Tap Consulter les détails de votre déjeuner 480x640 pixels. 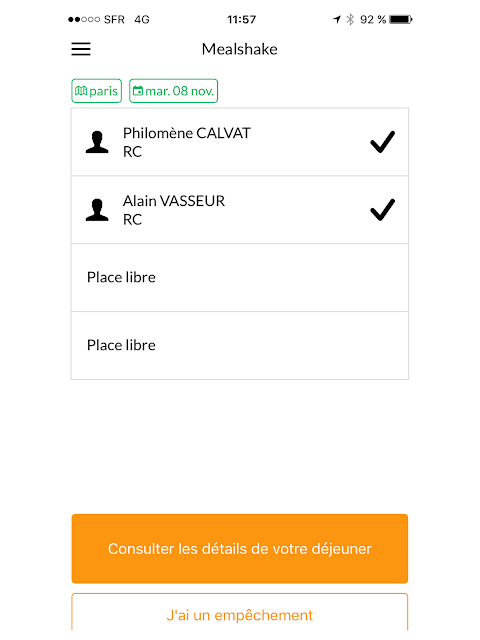click(x=240, y=549)
